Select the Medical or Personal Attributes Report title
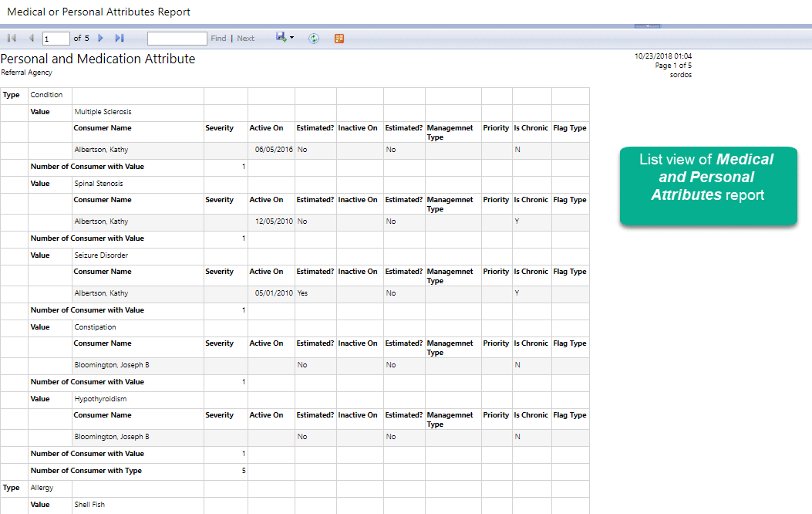Viewport: 812px width, 514px height. pyautogui.click(x=98, y=12)
